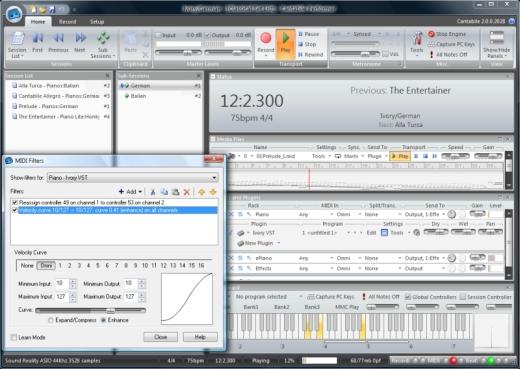520x369 pixels.
Task: Switch to the Setup ribbon tab
Action: (x=97, y=22)
